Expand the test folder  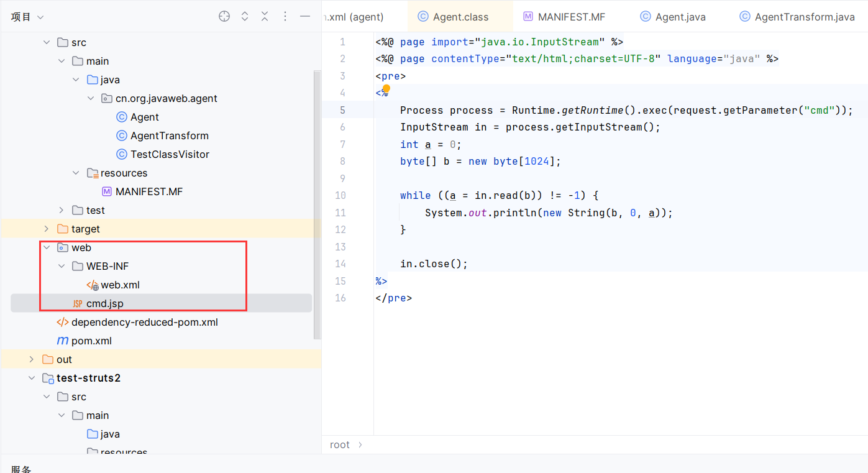tap(61, 210)
